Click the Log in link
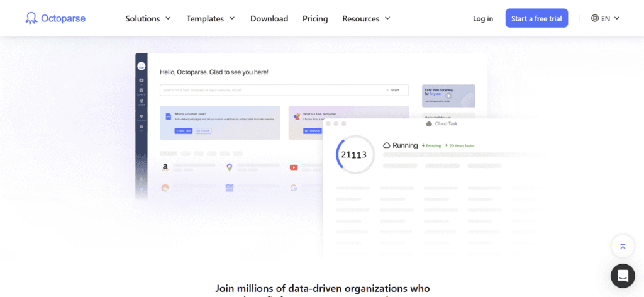Viewport: 644px width, 297px height. click(x=483, y=18)
